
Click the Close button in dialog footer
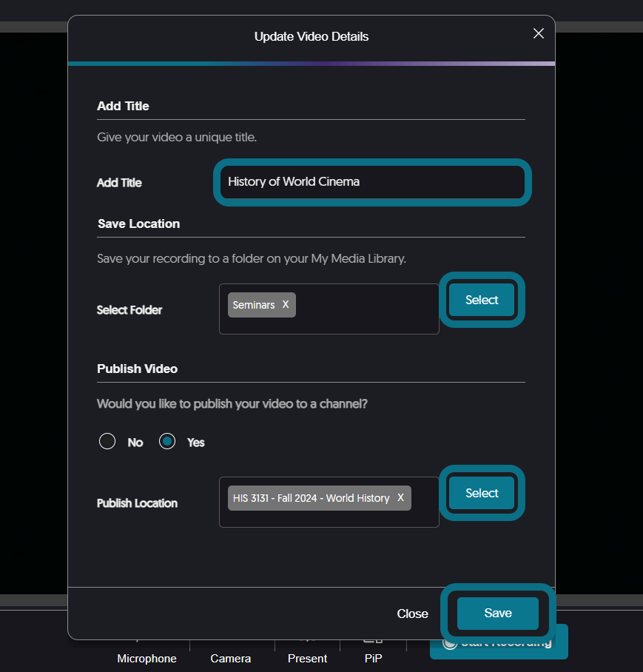tap(412, 614)
